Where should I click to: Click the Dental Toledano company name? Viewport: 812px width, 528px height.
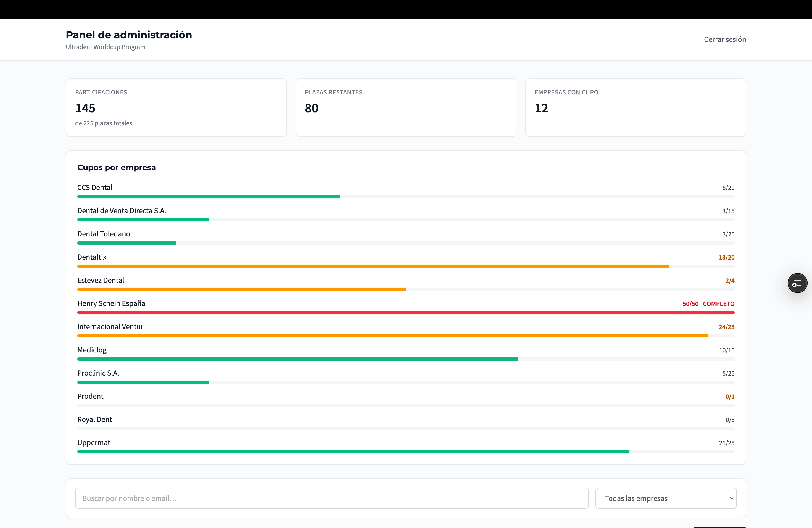click(104, 234)
